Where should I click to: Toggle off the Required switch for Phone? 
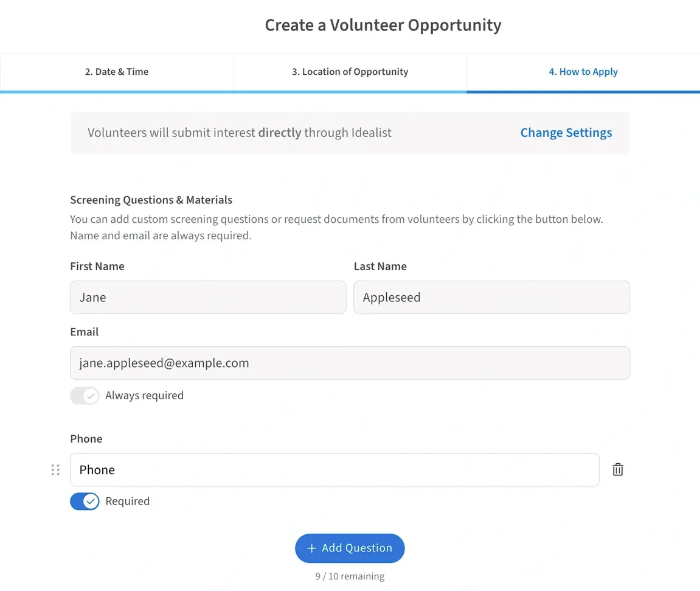pos(85,501)
